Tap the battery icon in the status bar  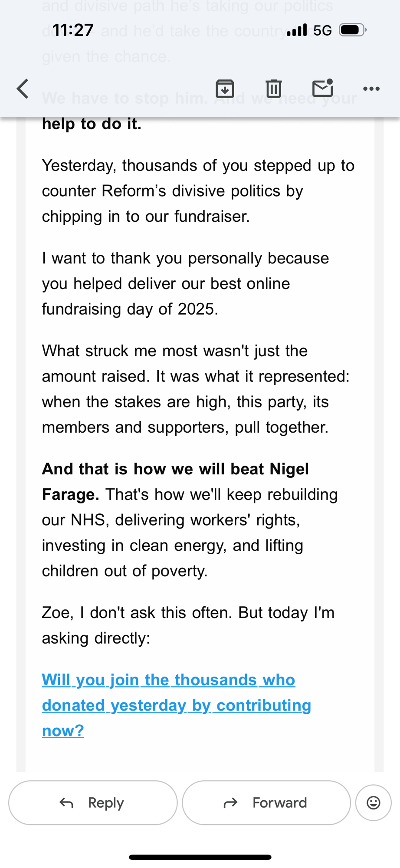coord(352,30)
